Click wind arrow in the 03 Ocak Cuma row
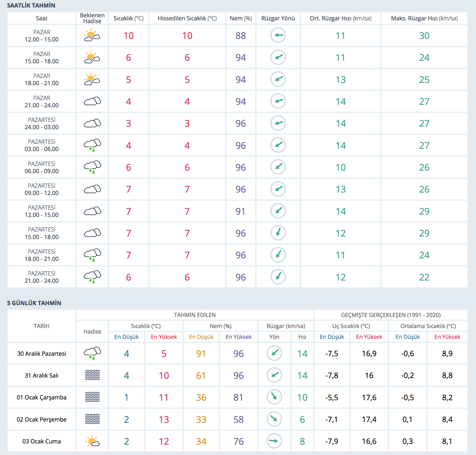 [x=274, y=441]
